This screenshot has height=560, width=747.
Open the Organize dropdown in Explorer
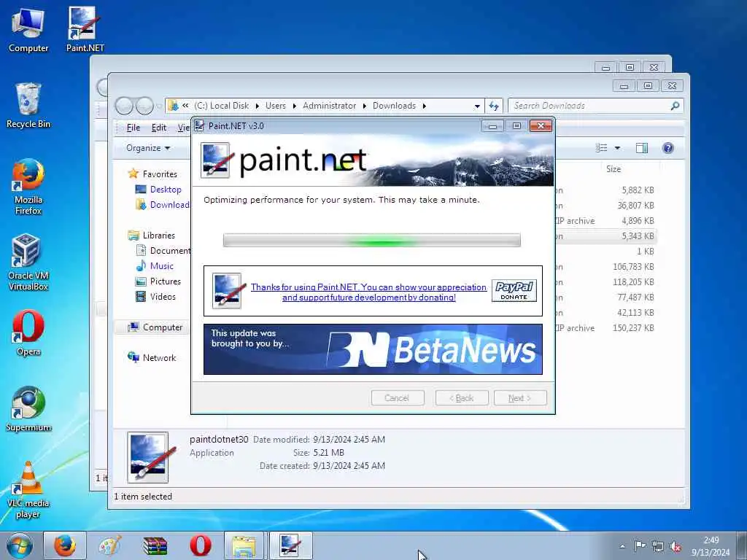coord(148,148)
